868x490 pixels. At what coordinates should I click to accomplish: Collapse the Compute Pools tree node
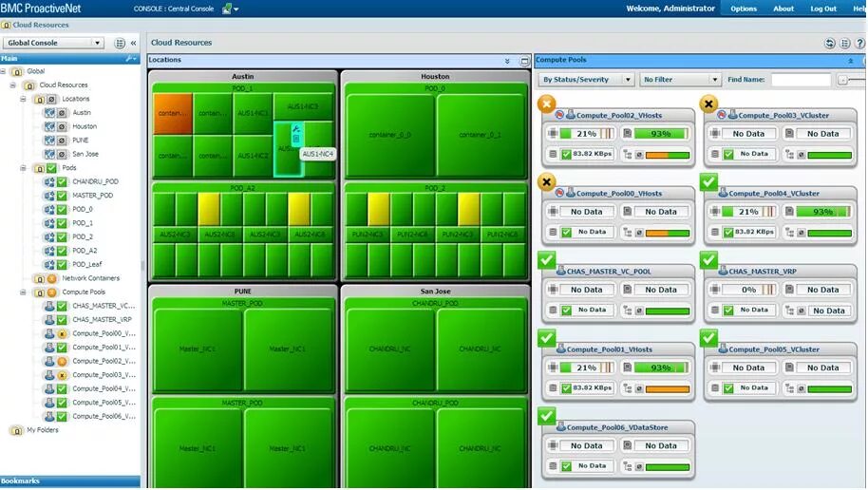click(x=23, y=292)
